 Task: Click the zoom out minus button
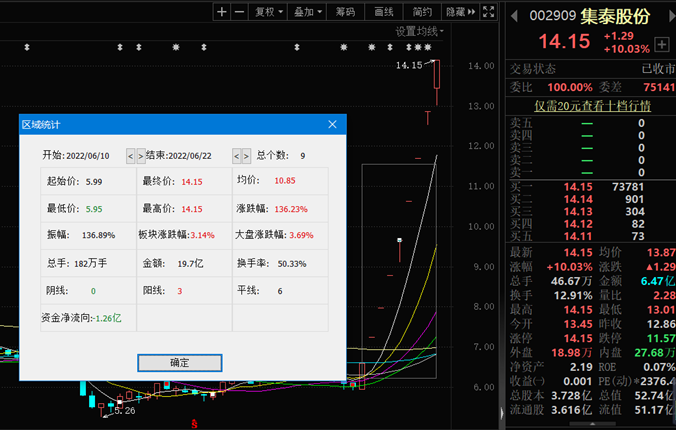(x=240, y=12)
